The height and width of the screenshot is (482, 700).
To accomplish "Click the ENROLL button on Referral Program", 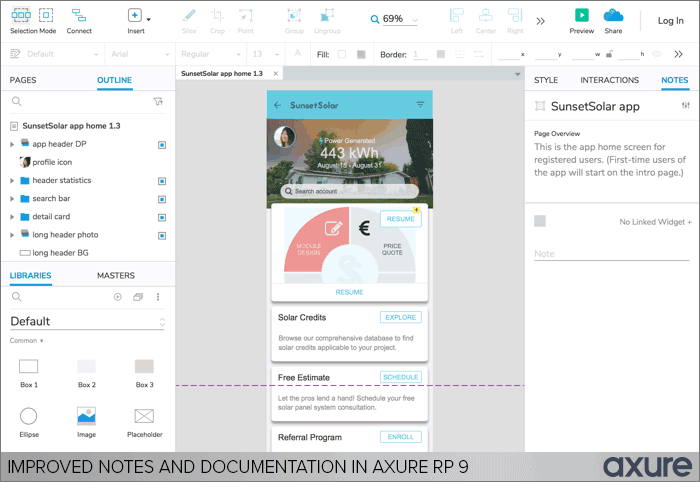I will coord(400,437).
